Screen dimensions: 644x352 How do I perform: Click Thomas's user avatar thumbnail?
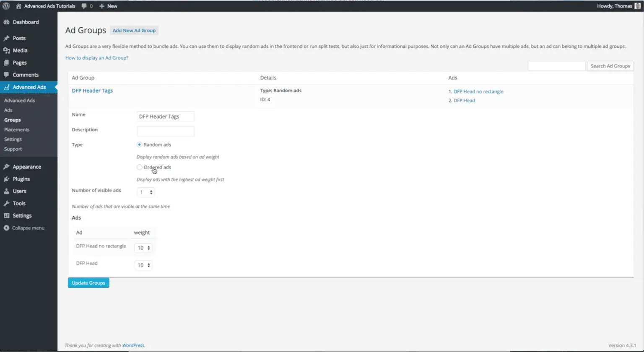[x=637, y=6]
